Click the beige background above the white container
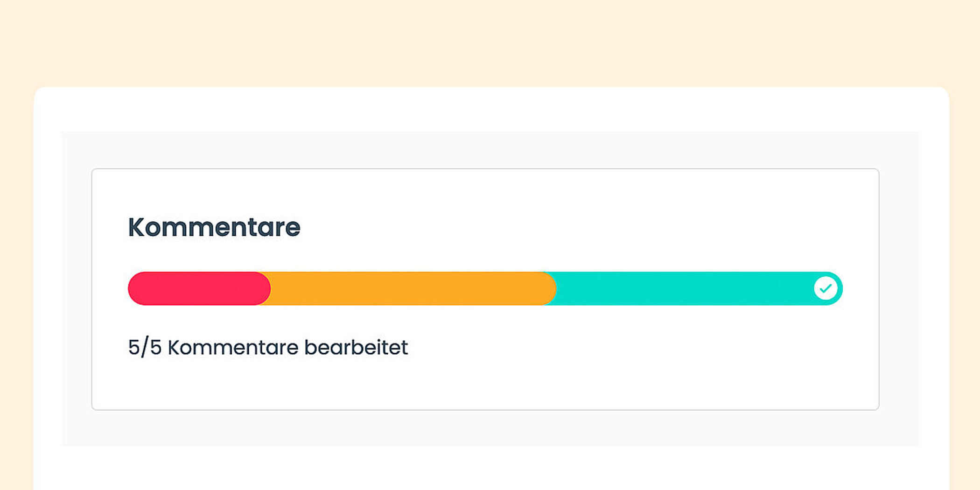The image size is (980, 490). click(x=490, y=42)
